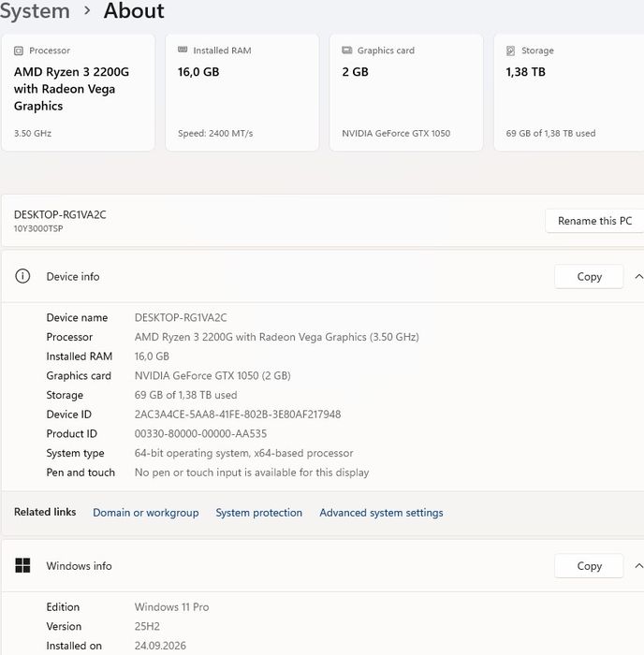Click the Processor chip icon
The image size is (644, 655).
[x=19, y=51]
